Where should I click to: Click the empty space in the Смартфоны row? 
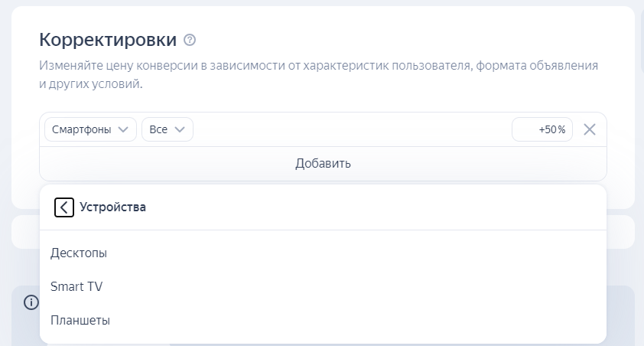pyautogui.click(x=352, y=129)
